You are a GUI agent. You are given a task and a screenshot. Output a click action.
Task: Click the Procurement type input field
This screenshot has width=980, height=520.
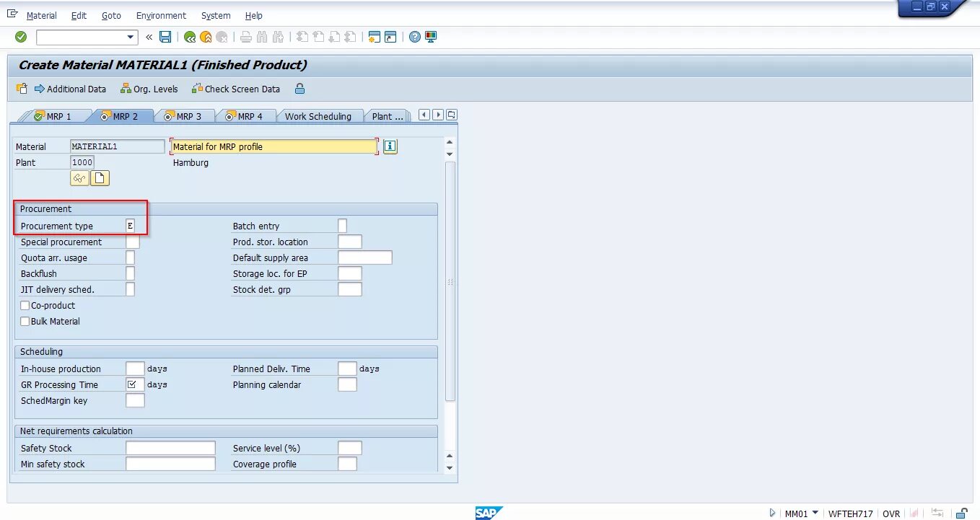130,226
